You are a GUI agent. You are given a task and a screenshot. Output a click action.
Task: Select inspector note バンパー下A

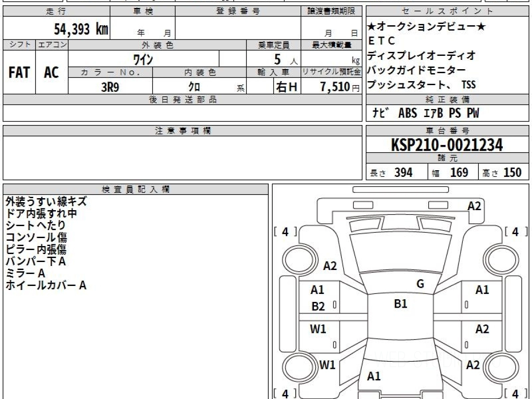coord(36,261)
